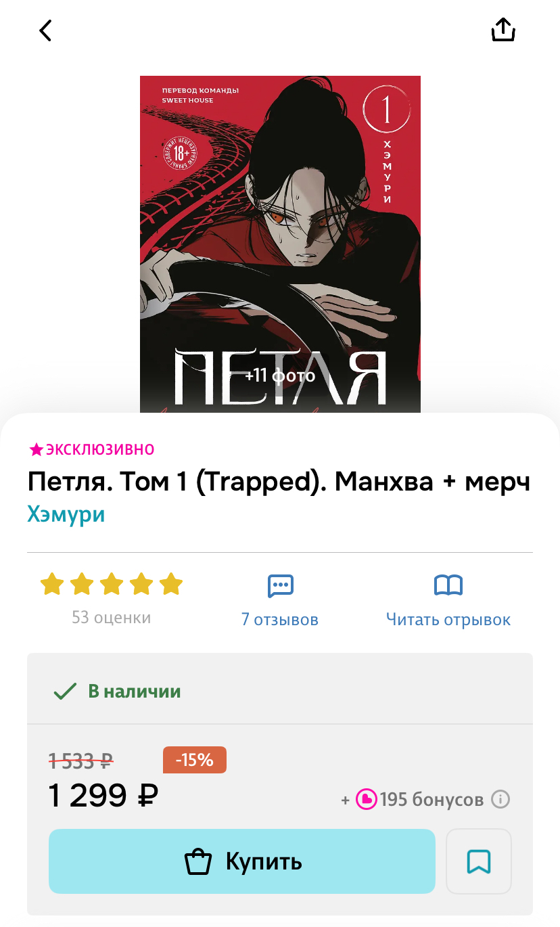Click the pink heart bonus icon
Viewport: 560px width, 927px height.
[366, 800]
